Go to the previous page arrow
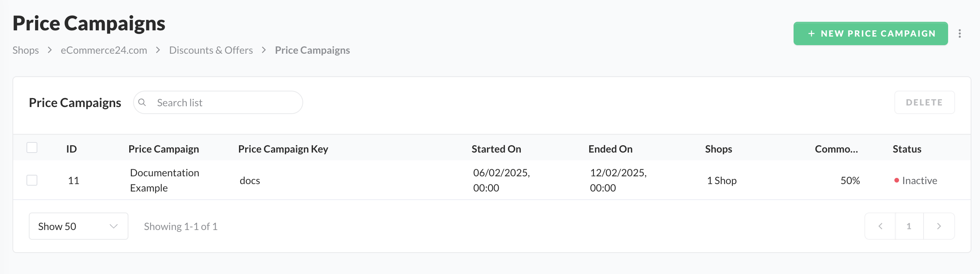This screenshot has width=980, height=274. click(x=880, y=226)
